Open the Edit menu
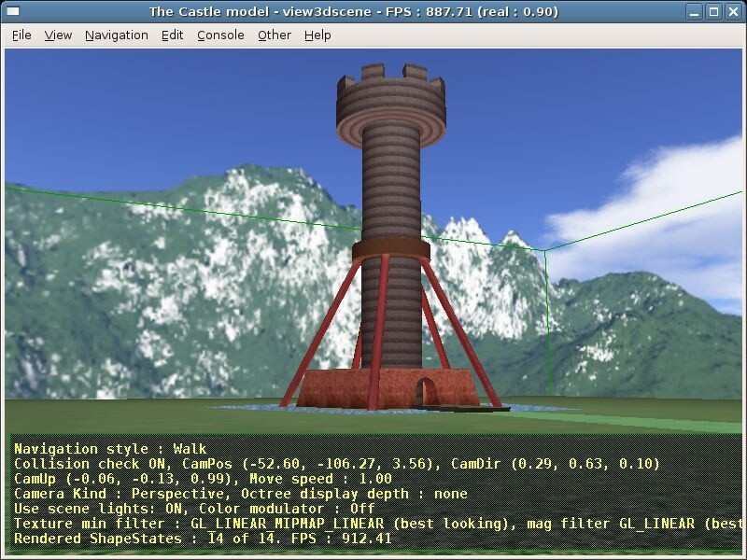The width and height of the screenshot is (747, 560). 172,35
